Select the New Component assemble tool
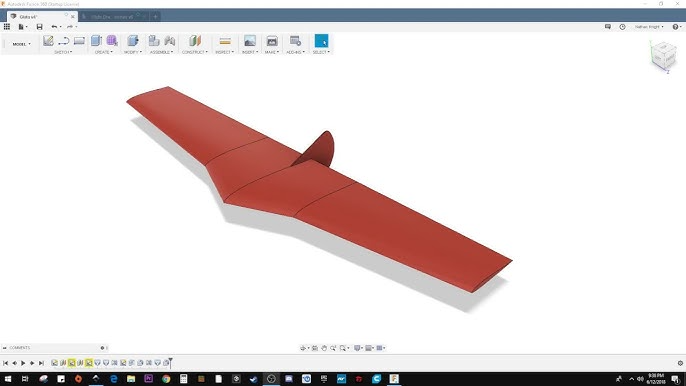Viewport: 686px width, 386px height. point(154,41)
